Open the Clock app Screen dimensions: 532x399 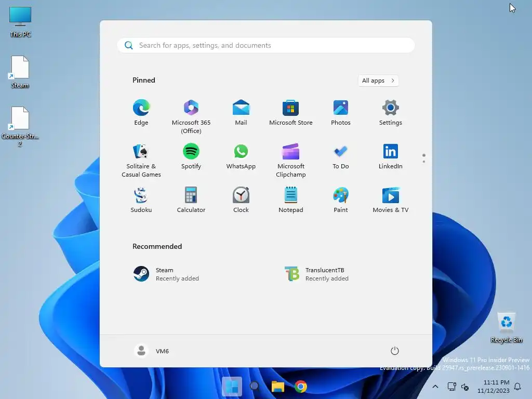point(241,200)
